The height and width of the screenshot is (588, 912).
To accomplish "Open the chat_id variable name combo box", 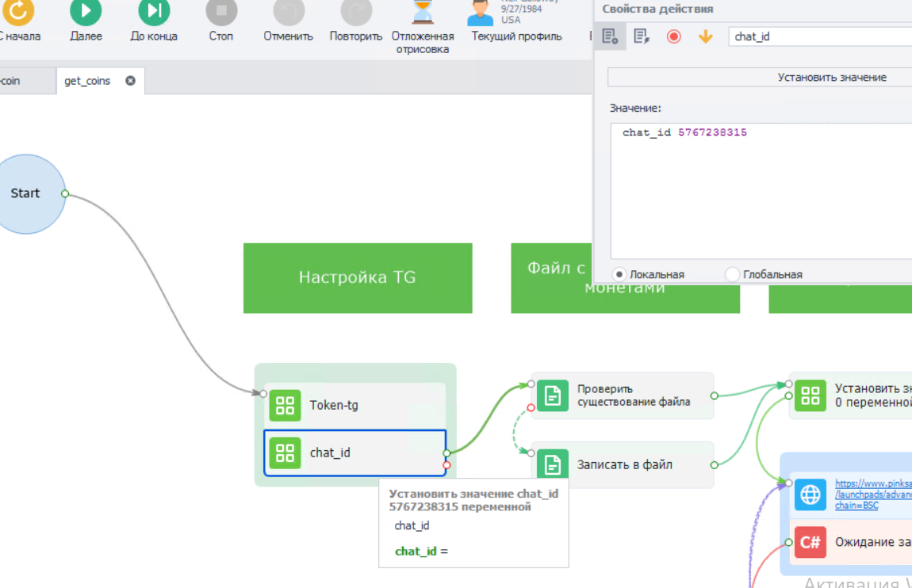I will [x=817, y=36].
